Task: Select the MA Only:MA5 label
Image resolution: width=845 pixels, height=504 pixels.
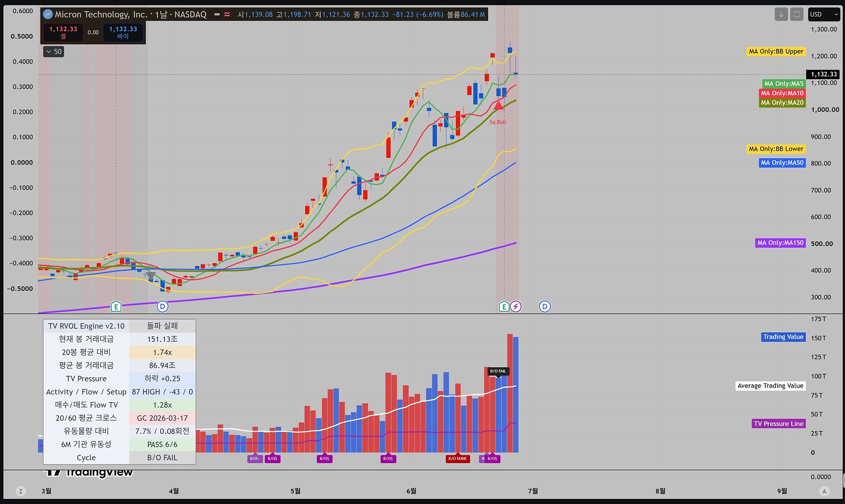Action: point(784,84)
